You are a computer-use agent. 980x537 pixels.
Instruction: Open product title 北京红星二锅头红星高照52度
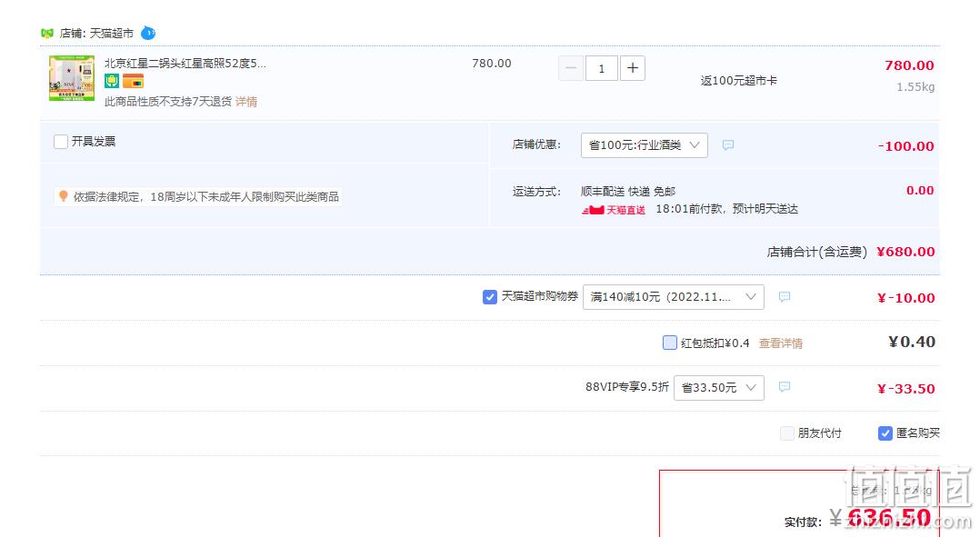tap(185, 63)
